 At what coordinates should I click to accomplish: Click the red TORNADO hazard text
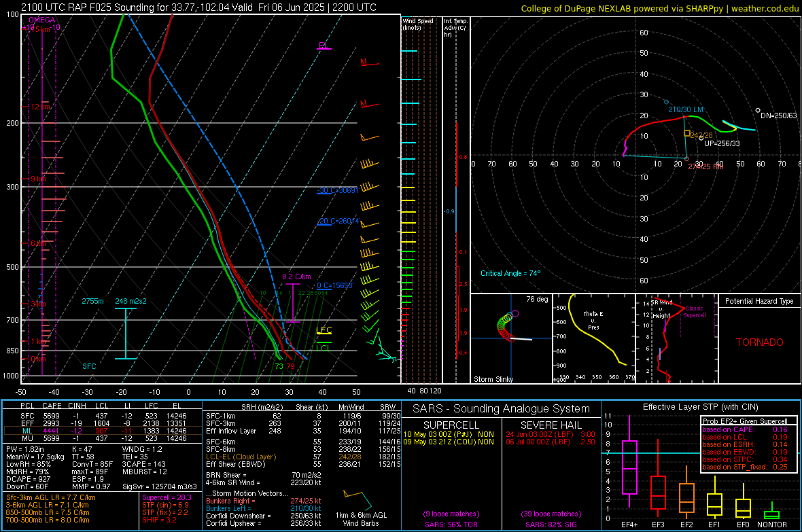(760, 342)
